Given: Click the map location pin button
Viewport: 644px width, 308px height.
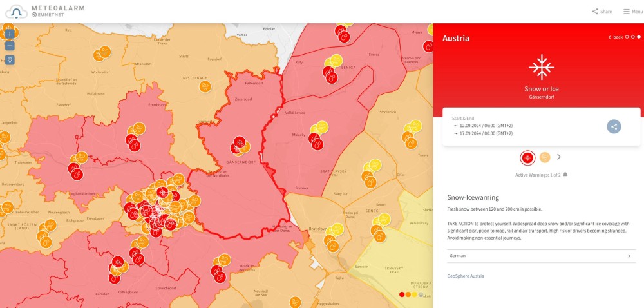Looking at the screenshot, I should coord(10,60).
